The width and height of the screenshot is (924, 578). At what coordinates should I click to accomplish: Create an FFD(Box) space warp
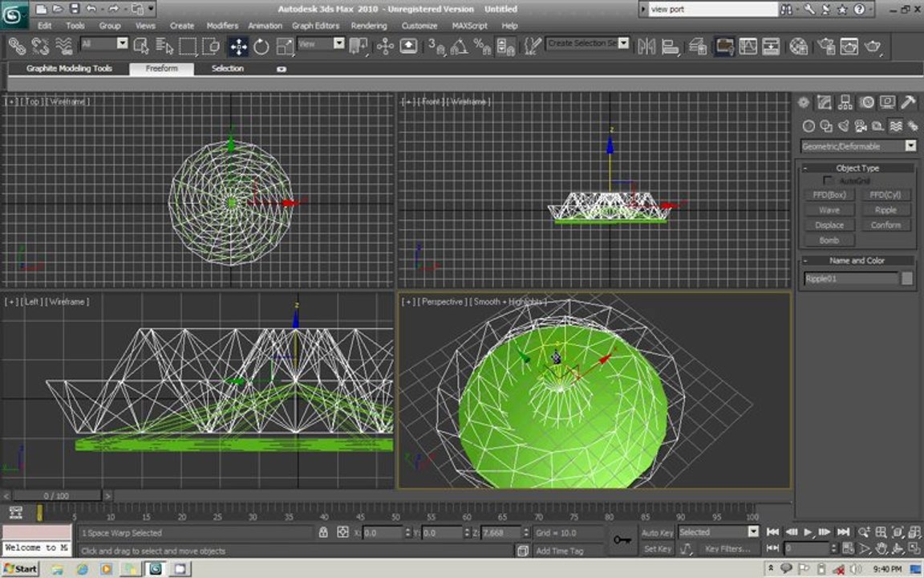(x=829, y=194)
